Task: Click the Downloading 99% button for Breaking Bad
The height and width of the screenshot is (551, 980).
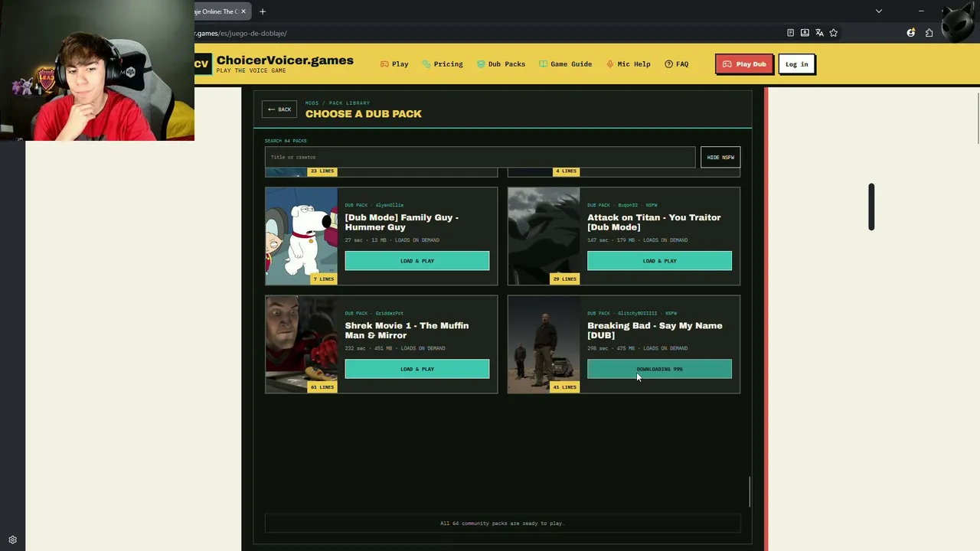Action: pyautogui.click(x=659, y=369)
